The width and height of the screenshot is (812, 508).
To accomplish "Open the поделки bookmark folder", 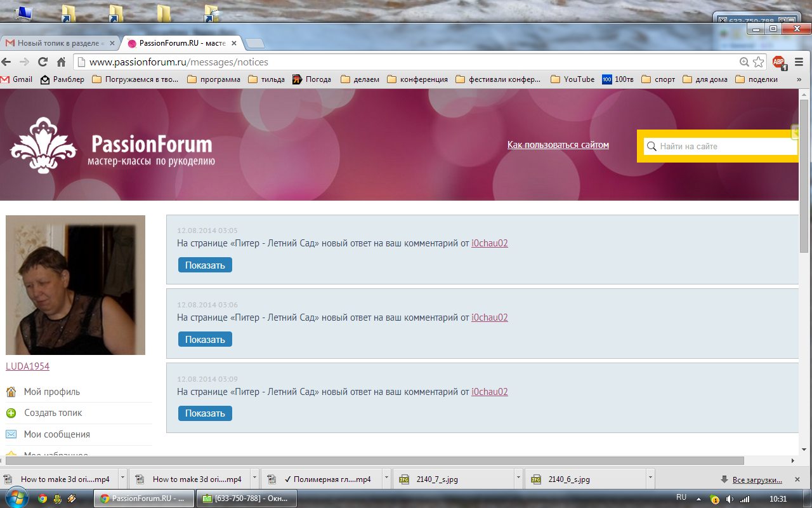I will 757,79.
